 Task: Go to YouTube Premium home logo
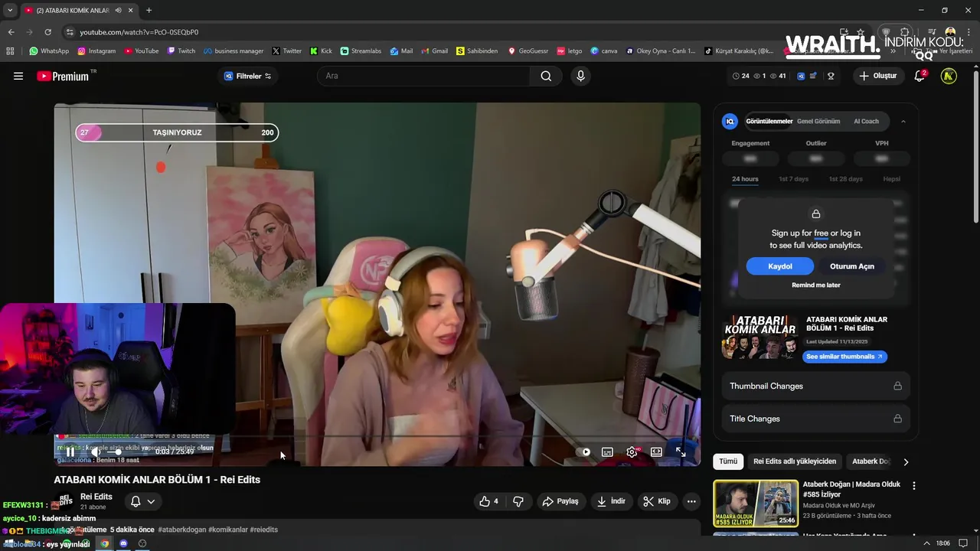(x=63, y=76)
